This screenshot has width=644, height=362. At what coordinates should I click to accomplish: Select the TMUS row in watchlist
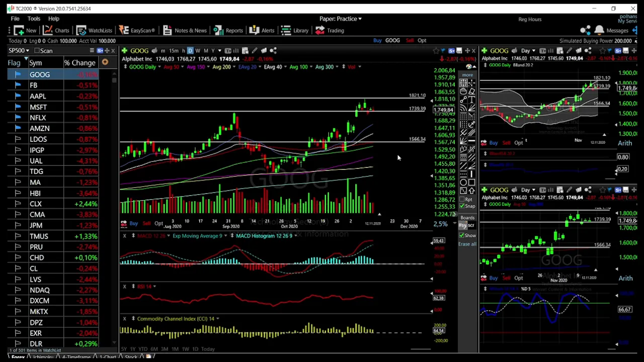click(54, 236)
